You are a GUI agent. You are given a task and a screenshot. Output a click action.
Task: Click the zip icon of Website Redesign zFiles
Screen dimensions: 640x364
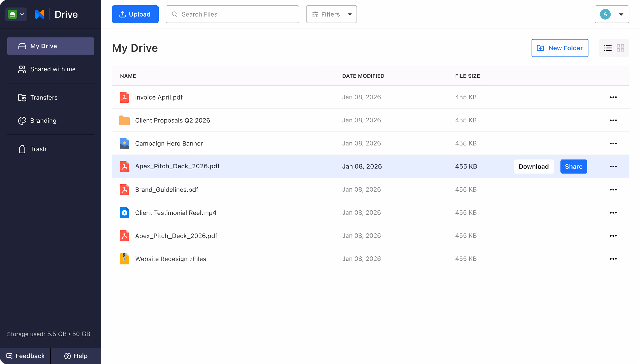pos(124,259)
